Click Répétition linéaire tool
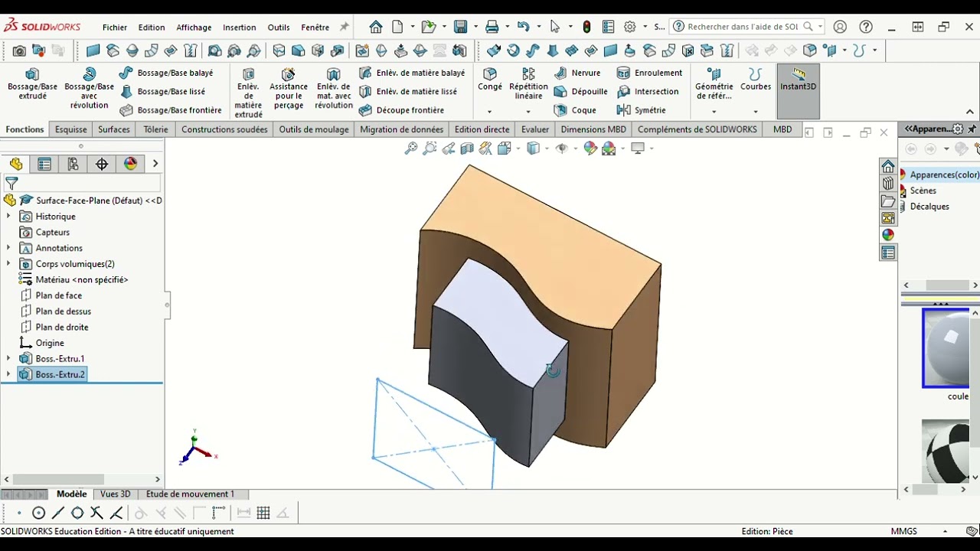 [528, 83]
